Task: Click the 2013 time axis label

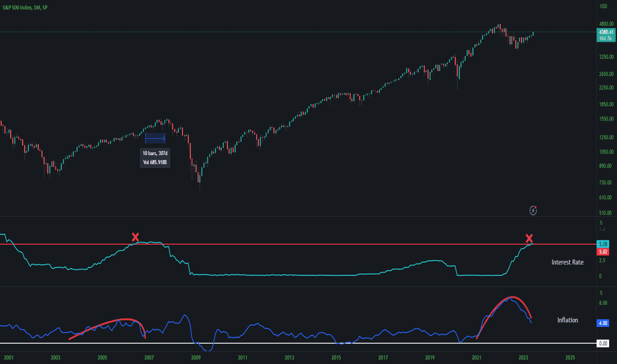Action: tap(289, 357)
